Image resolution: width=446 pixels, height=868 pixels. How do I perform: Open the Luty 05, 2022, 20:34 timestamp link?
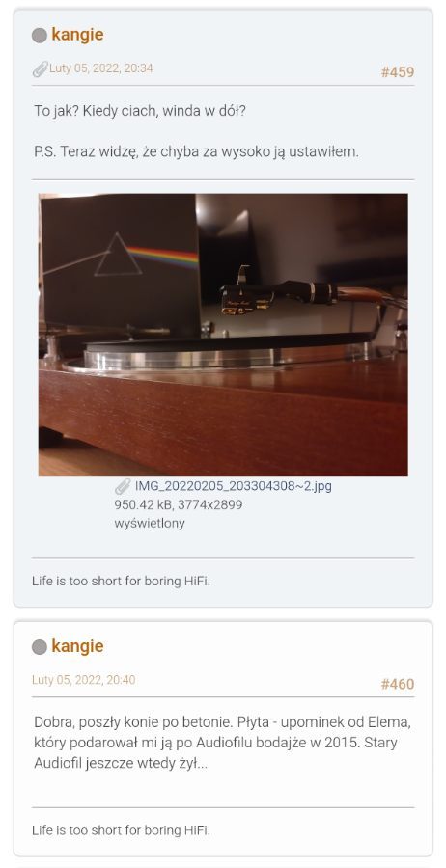coord(100,68)
